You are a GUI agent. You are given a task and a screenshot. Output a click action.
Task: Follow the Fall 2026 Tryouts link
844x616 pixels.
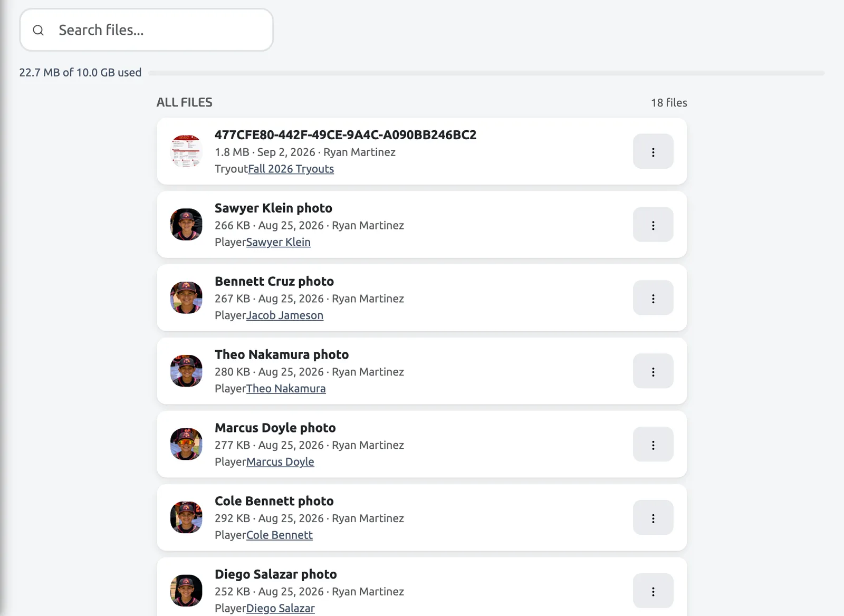pos(291,169)
